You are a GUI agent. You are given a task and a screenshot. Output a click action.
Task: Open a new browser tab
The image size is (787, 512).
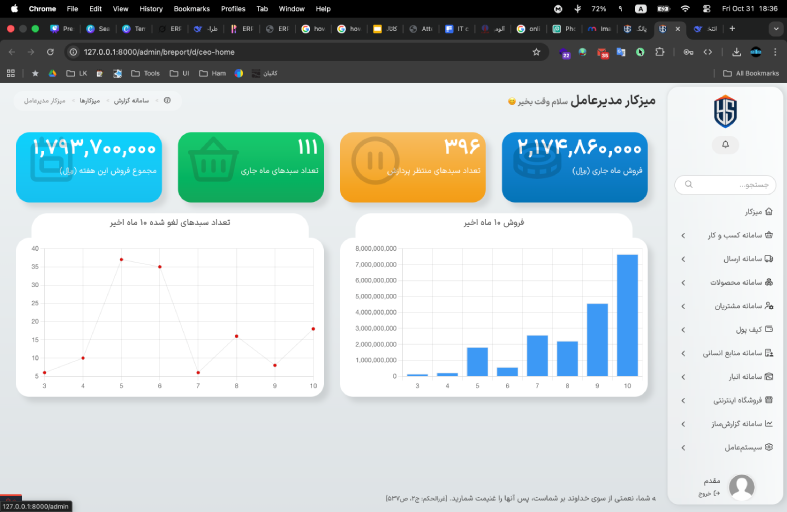click(732, 29)
